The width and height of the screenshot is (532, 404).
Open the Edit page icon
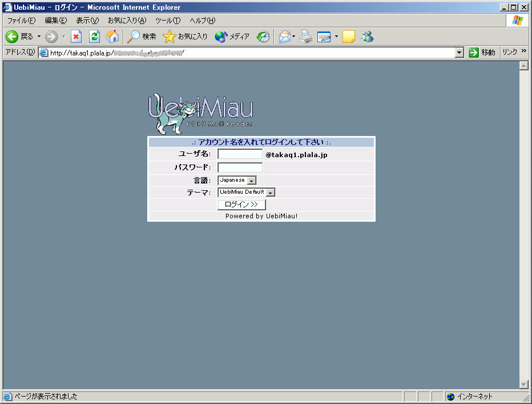(x=324, y=37)
